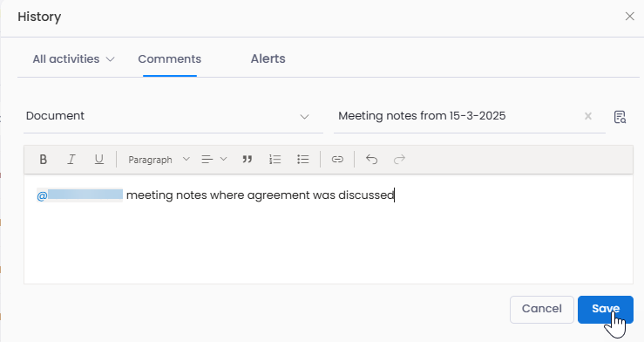Image resolution: width=644 pixels, height=342 pixels.
Task: Open the document search icon beside the field
Action: tap(620, 117)
